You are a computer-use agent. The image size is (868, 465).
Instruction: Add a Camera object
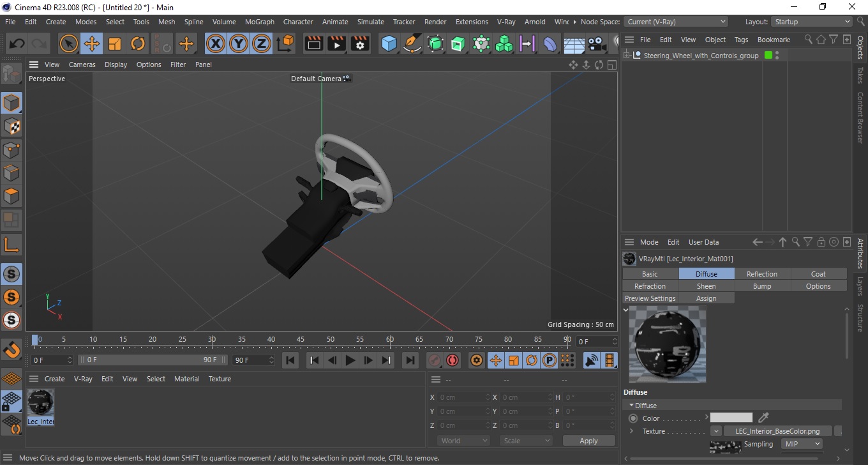(597, 44)
